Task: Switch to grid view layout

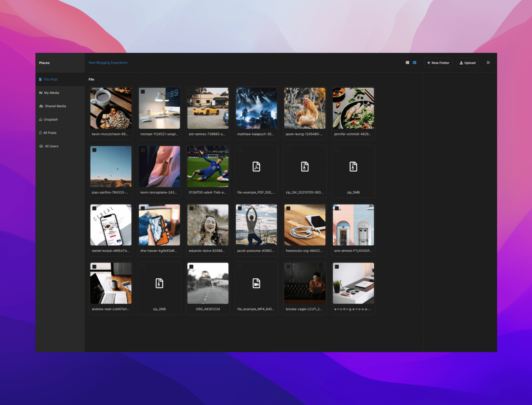Action: pyautogui.click(x=414, y=63)
